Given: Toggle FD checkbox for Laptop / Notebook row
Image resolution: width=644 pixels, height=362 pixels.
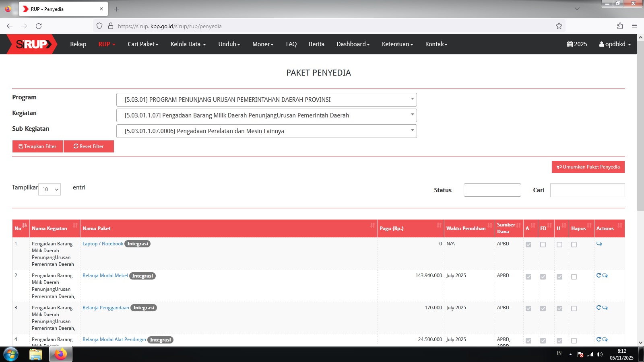Looking at the screenshot, I should coord(543,245).
